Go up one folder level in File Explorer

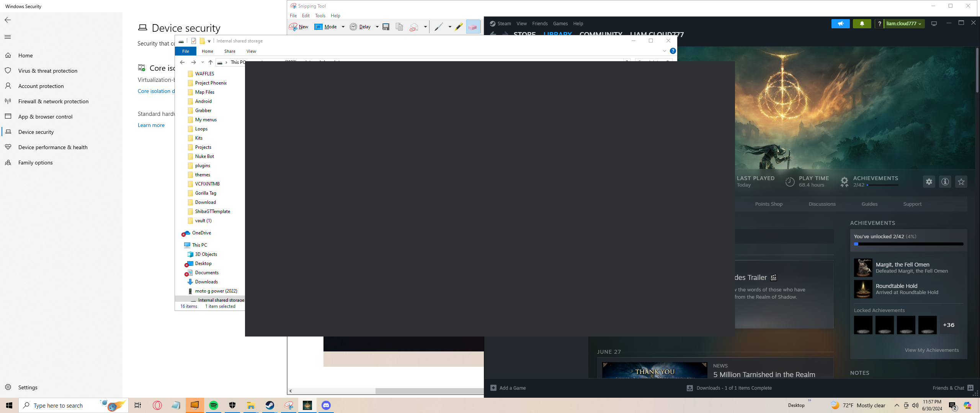tap(211, 62)
